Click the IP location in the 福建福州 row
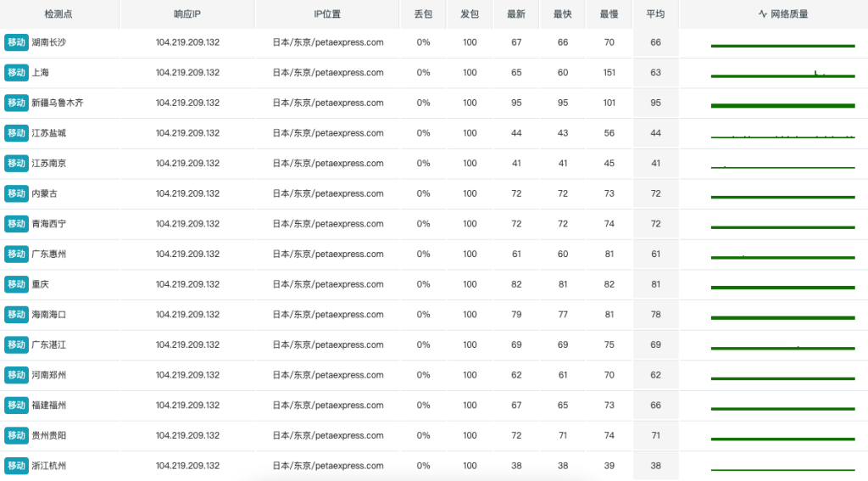This screenshot has height=481, width=868. (328, 405)
